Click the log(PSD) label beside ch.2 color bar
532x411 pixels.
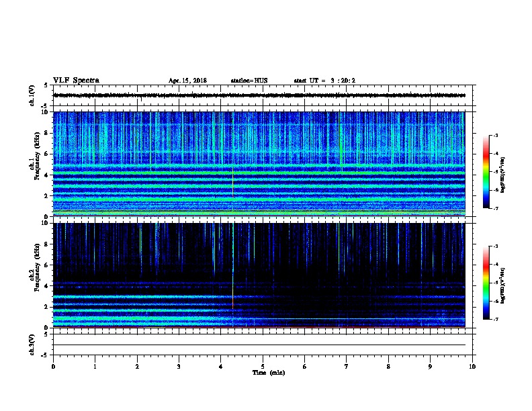[x=502, y=286]
